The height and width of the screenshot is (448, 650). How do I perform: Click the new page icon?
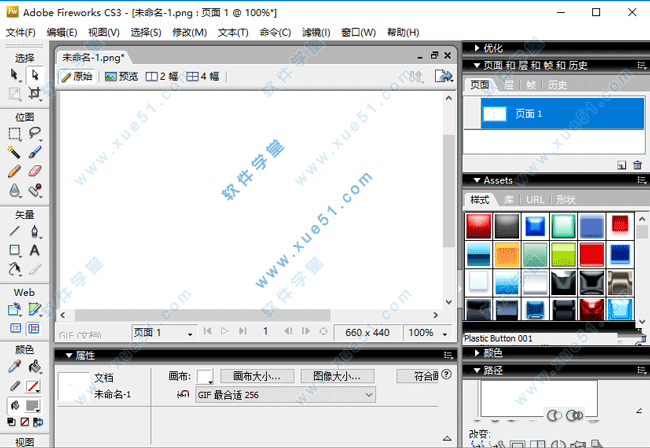[x=621, y=165]
